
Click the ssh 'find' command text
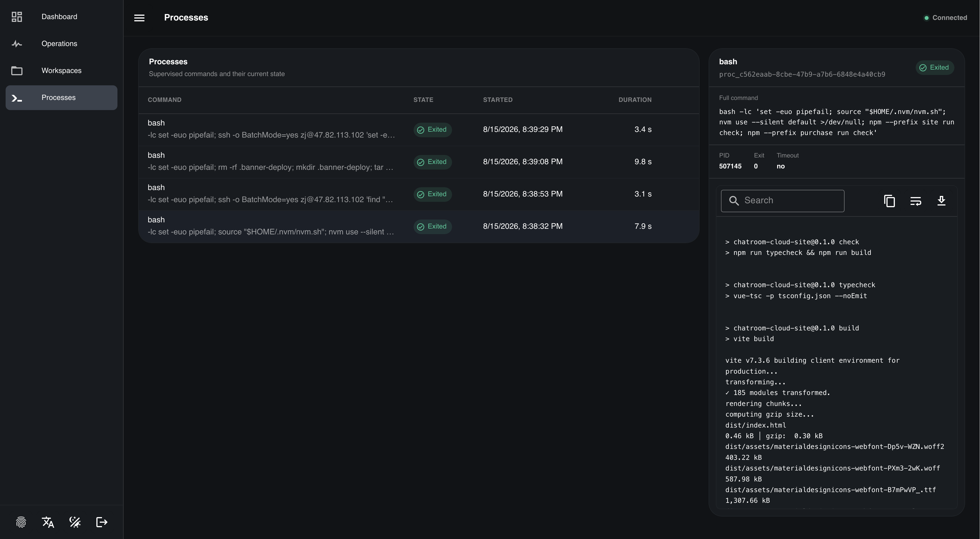pyautogui.click(x=271, y=200)
